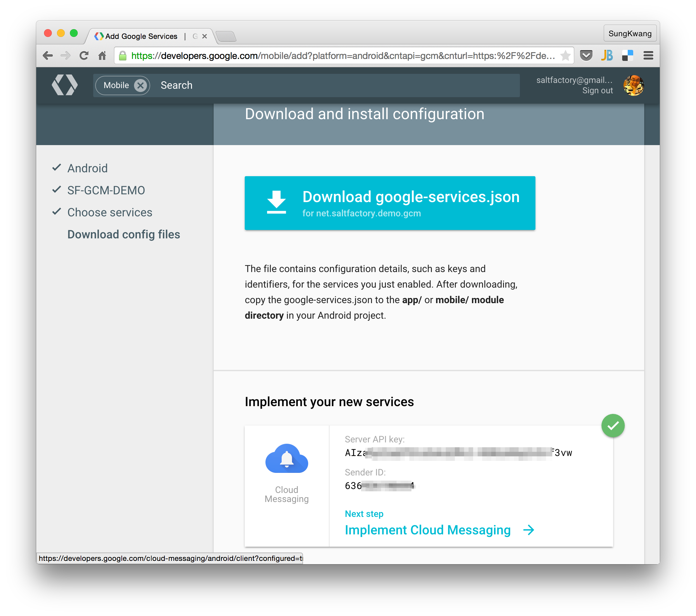Click the address bar URL
Viewport: 696px width, 616px height.
point(343,55)
